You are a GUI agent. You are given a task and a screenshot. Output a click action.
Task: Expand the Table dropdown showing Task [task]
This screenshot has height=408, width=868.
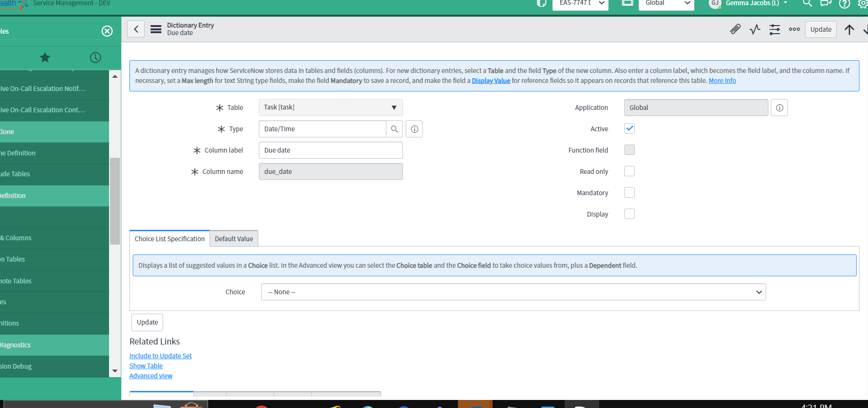[330, 108]
